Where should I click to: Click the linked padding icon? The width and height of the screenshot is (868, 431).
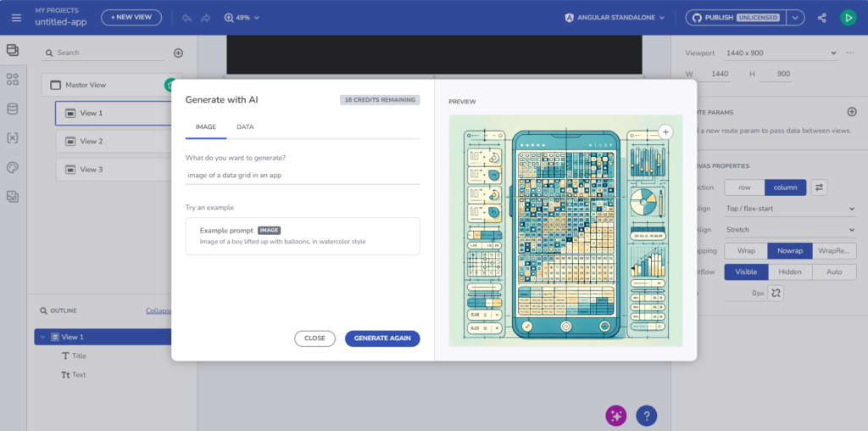(776, 293)
